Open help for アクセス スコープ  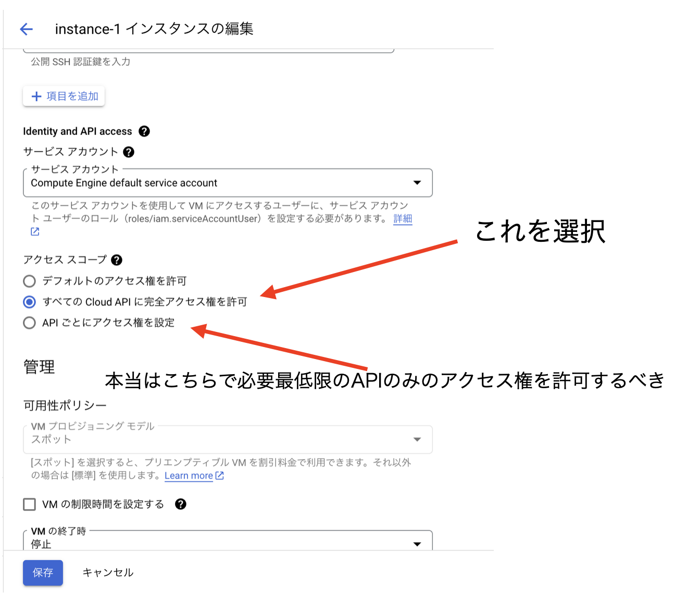pos(117,260)
